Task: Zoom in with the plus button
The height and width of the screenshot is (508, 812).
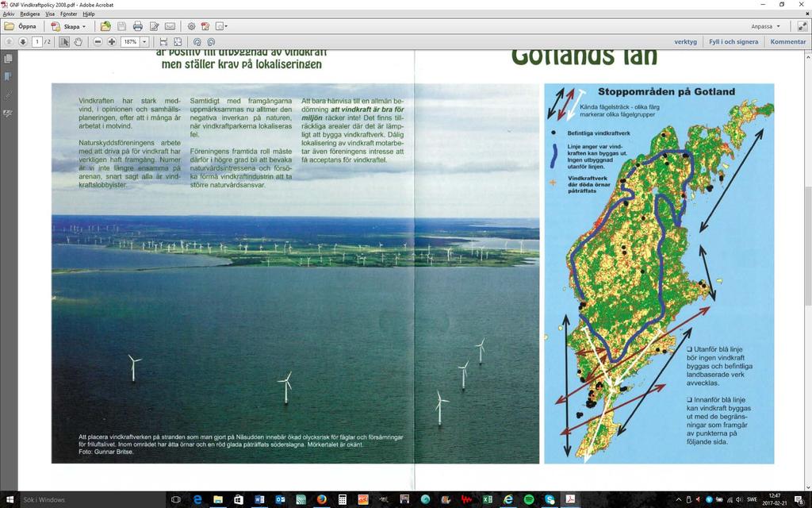Action: 112,41
